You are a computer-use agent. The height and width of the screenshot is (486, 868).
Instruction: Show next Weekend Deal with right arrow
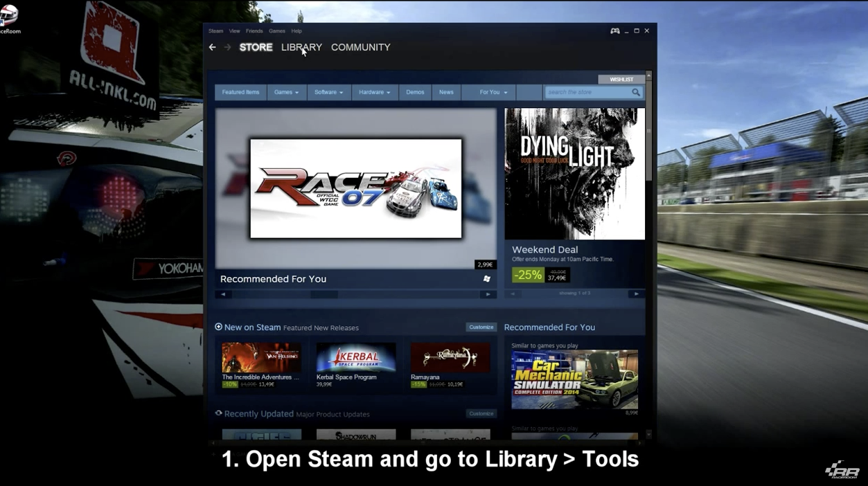pyautogui.click(x=636, y=294)
